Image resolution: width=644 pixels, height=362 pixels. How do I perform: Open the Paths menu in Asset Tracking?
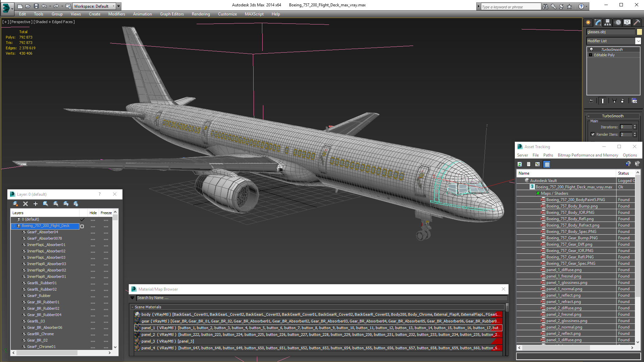coord(548,155)
